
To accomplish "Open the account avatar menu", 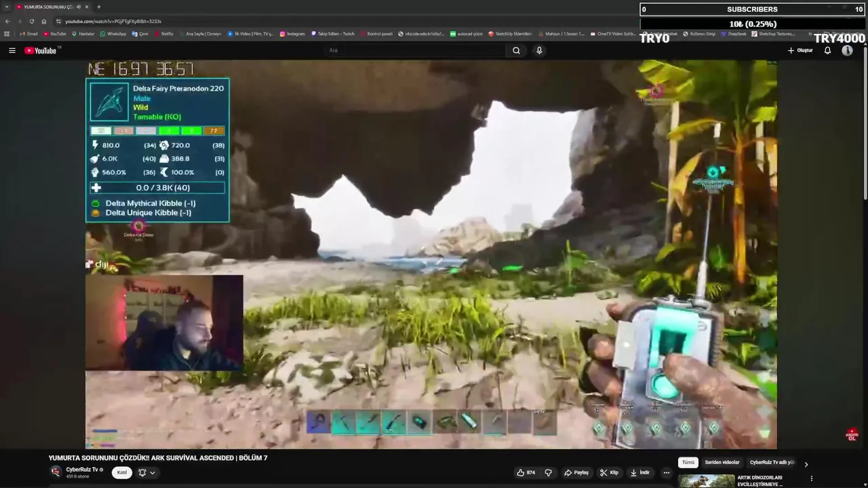I will pyautogui.click(x=847, y=50).
